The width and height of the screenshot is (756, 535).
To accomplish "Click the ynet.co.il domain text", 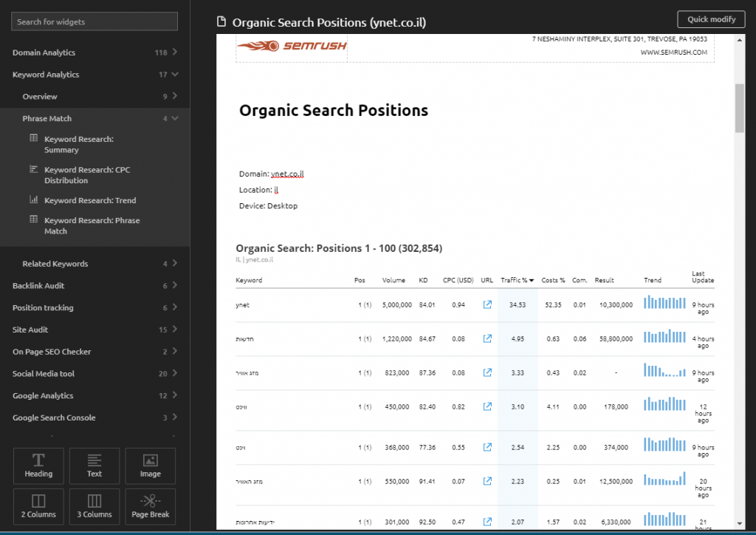I will [x=287, y=174].
